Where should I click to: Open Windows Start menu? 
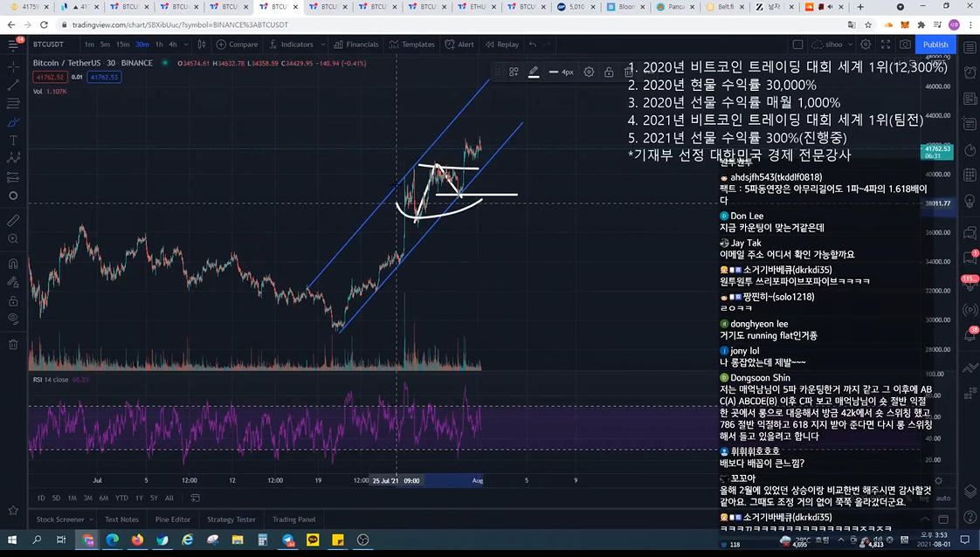click(x=12, y=540)
